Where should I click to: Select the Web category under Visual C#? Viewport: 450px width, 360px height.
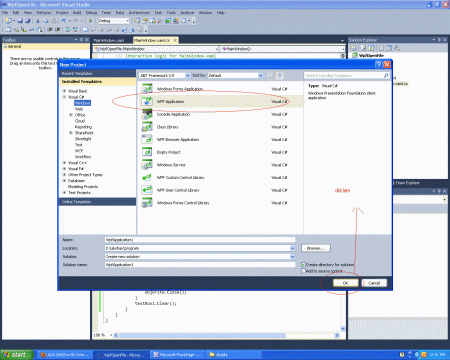(79, 109)
